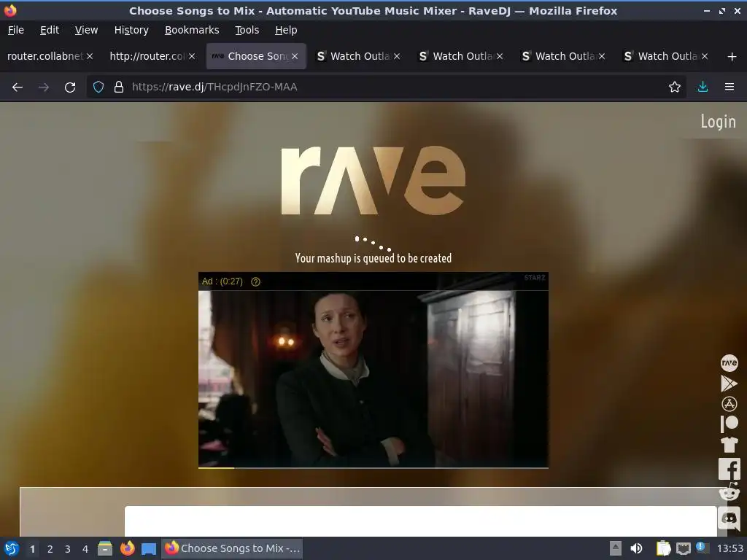This screenshot has height=560, width=747.
Task: Switch to workspace 2 in taskbar
Action: (x=50, y=549)
